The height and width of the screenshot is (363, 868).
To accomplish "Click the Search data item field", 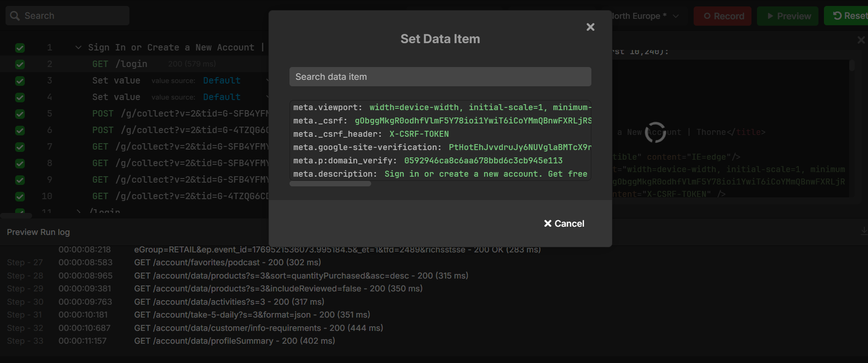I will (440, 77).
